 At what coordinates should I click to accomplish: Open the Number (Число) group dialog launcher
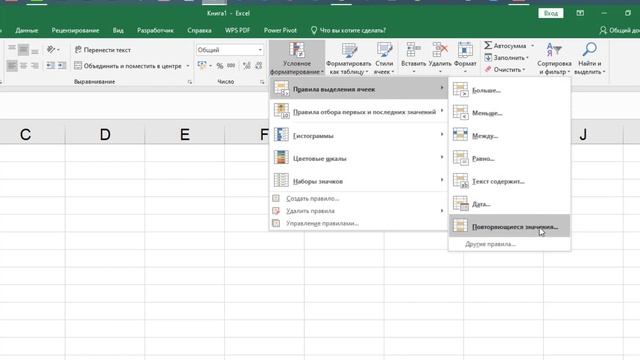coord(262,82)
